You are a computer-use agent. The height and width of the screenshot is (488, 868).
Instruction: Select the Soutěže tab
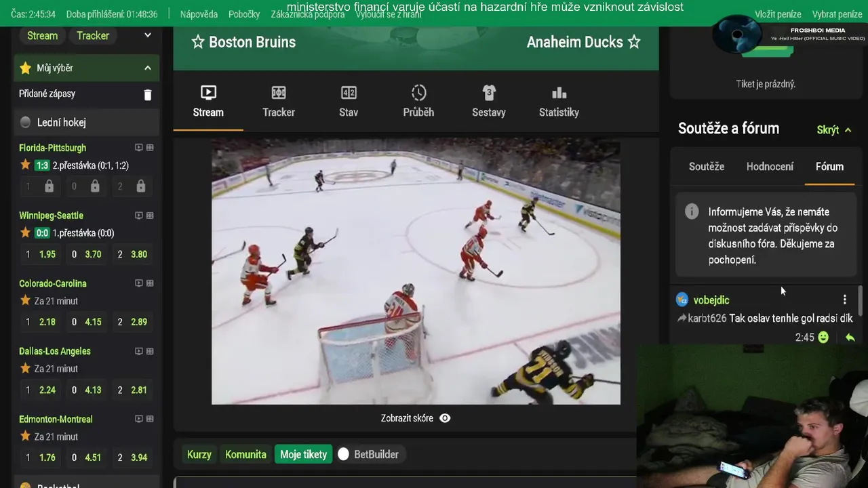tap(707, 167)
